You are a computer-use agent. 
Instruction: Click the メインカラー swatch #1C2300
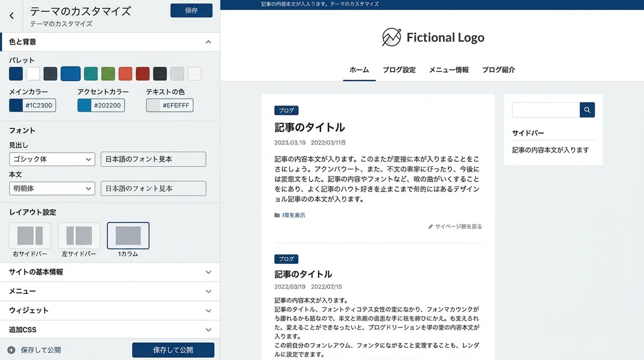tap(16, 105)
